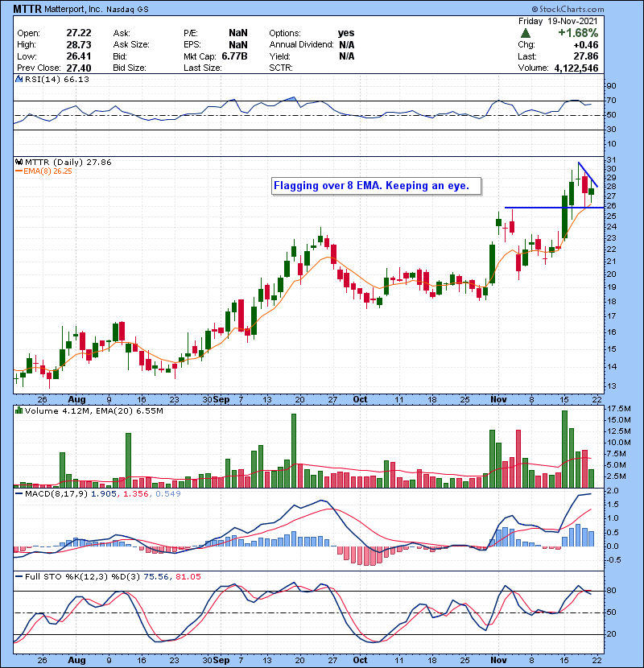
Task: Select the Volume value 4,122,546
Action: pos(576,68)
